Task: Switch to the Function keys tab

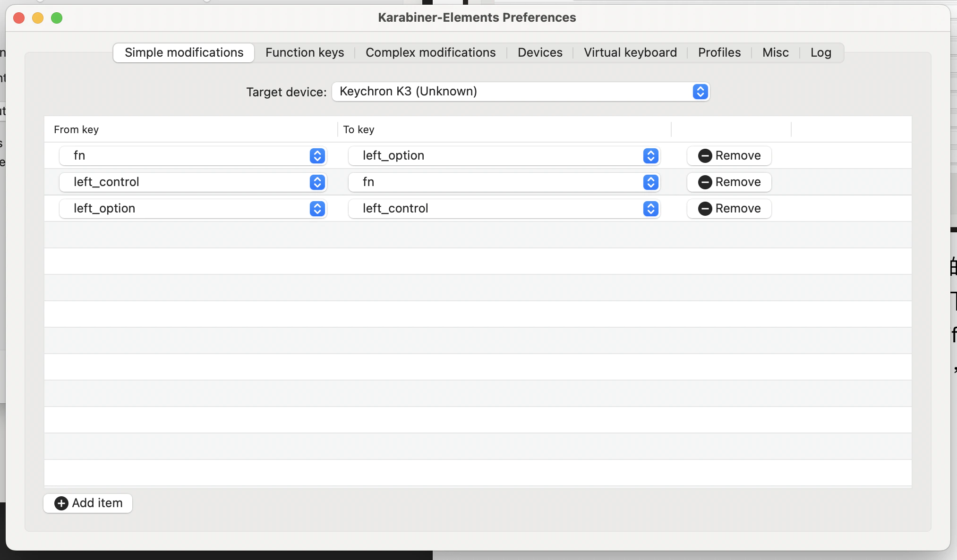Action: point(305,52)
